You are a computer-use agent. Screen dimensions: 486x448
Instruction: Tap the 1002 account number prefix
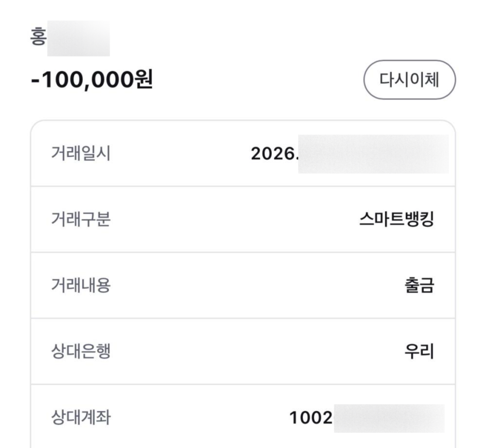311,417
